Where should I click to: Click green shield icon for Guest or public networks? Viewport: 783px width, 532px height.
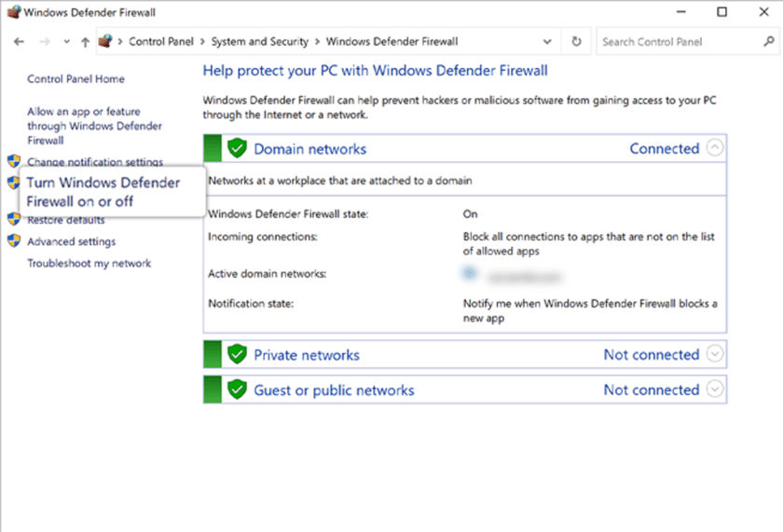(x=237, y=389)
